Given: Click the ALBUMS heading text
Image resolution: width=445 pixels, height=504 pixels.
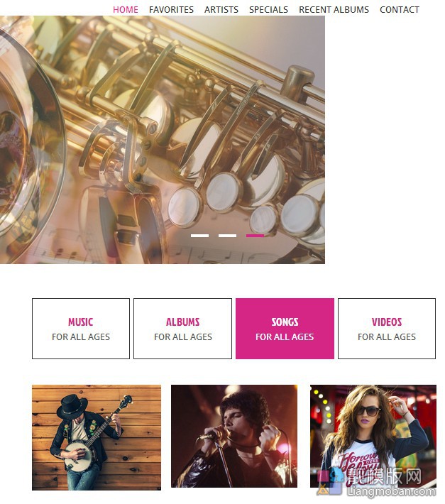Looking at the screenshot, I should point(182,322).
